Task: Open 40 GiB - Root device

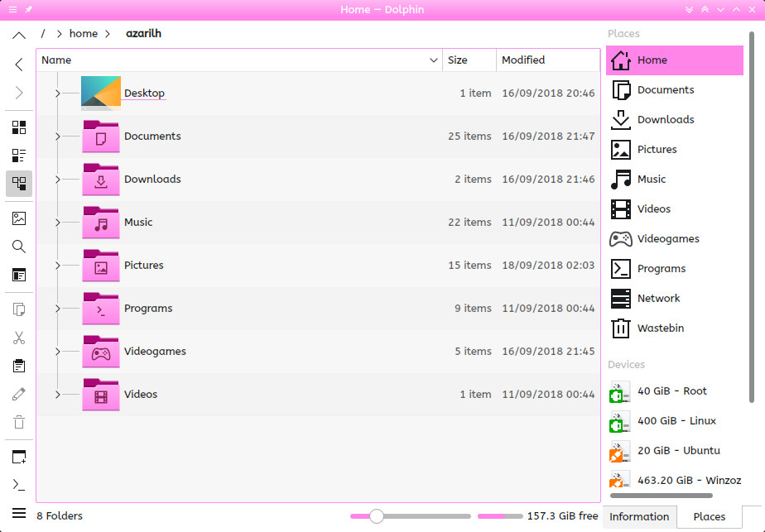Action: (x=675, y=391)
